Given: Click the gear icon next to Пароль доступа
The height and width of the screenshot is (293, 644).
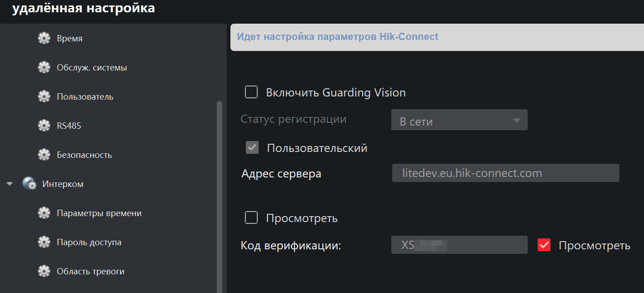Looking at the screenshot, I should tap(44, 242).
